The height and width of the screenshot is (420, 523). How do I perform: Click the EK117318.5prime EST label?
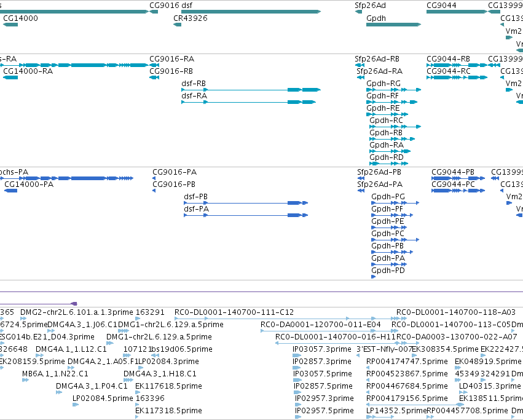pyautogui.click(x=168, y=411)
